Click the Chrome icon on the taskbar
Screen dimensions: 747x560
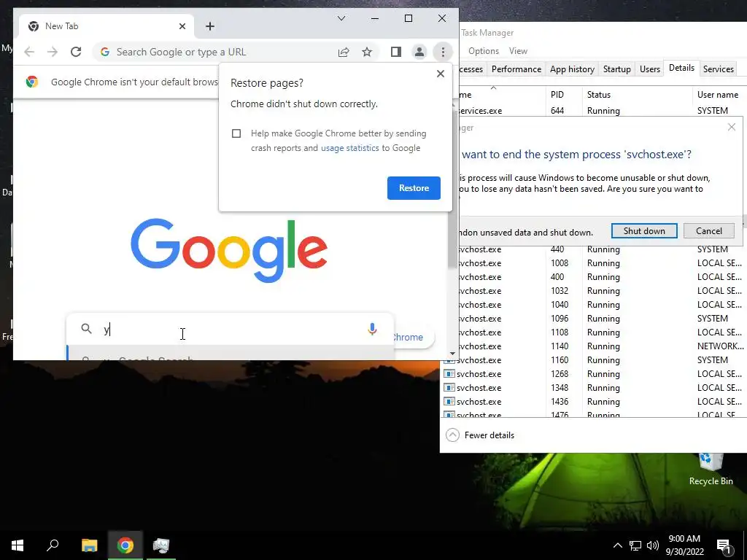[x=125, y=545]
